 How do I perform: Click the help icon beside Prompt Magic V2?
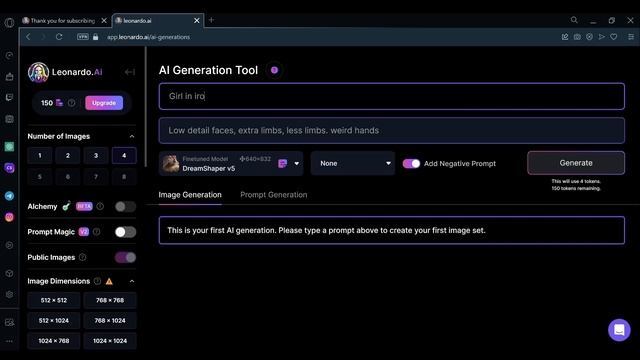(96, 232)
